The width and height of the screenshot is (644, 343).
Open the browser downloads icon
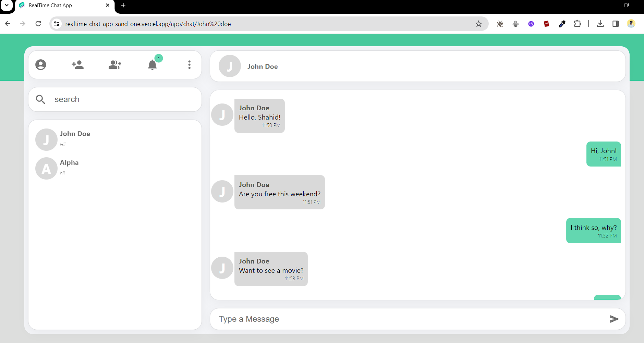(x=600, y=24)
